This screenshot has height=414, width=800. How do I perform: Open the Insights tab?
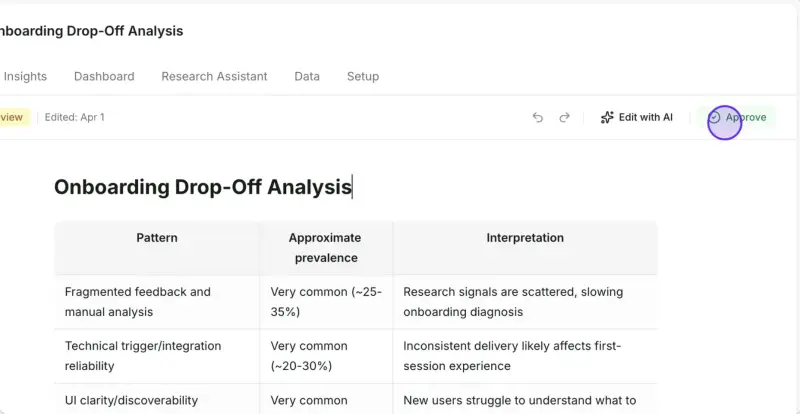[x=25, y=77]
